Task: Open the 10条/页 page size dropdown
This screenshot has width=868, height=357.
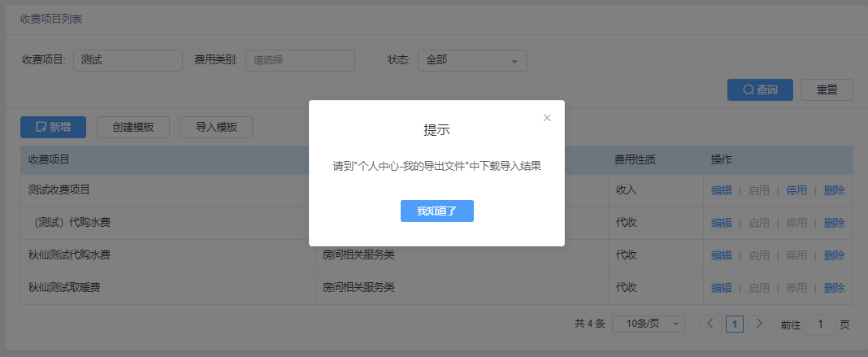Action: pyautogui.click(x=649, y=324)
